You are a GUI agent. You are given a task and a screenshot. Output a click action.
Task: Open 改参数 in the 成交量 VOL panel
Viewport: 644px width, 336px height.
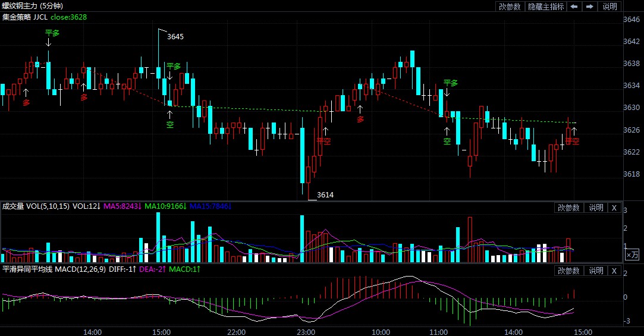tap(568, 208)
